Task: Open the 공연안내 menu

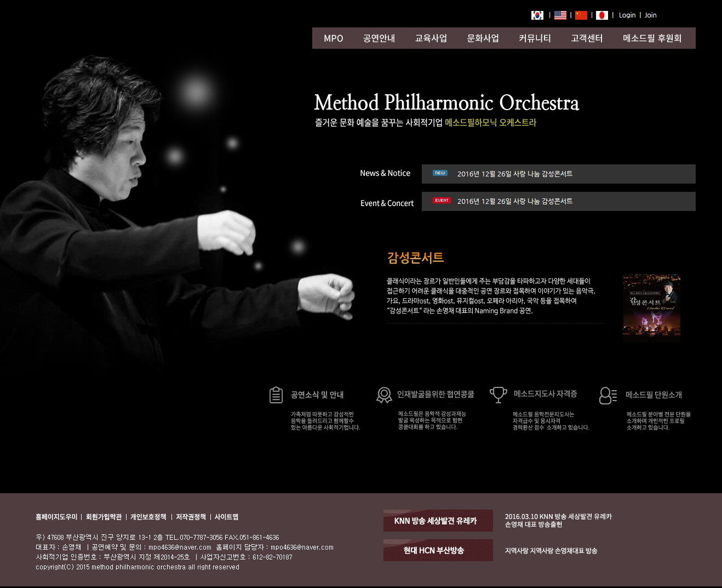Action: (379, 38)
